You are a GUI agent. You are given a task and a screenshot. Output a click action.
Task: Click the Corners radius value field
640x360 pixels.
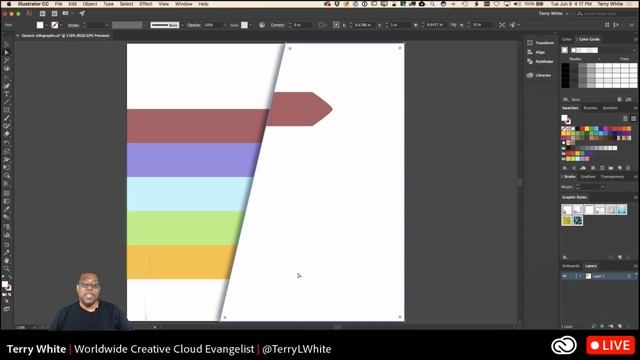tap(302, 25)
